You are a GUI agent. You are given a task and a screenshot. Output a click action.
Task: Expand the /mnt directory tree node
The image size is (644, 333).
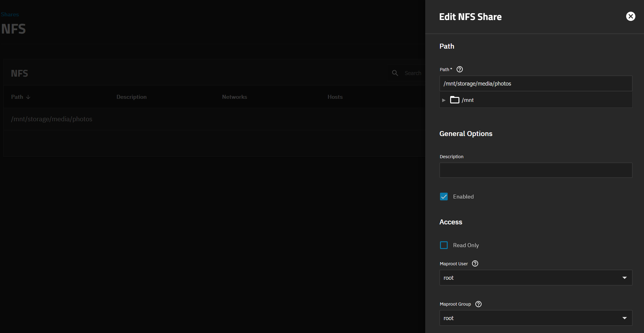[444, 100]
